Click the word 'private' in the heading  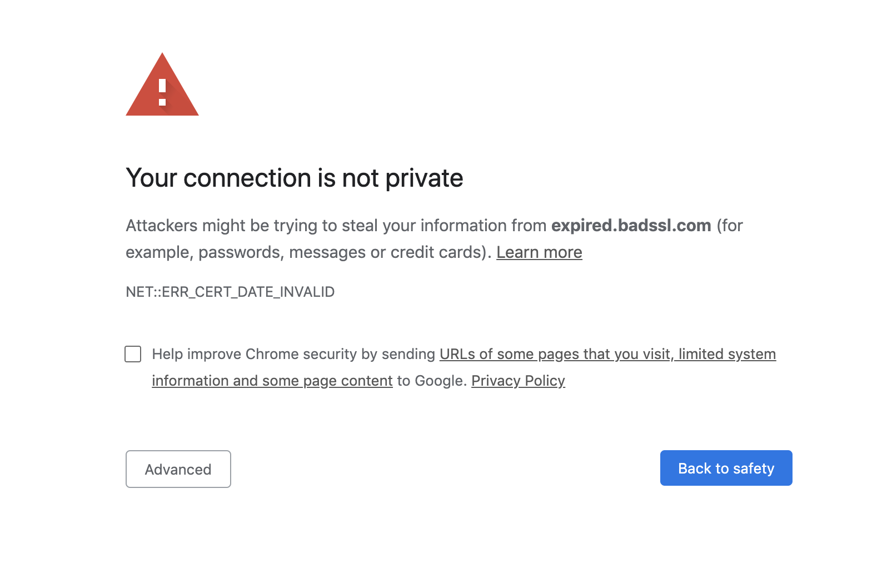pyautogui.click(x=424, y=179)
